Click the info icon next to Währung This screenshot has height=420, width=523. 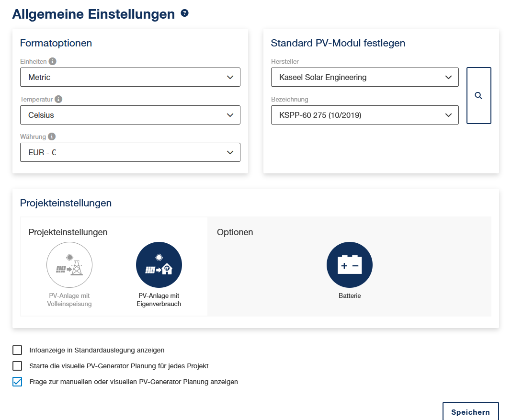pyautogui.click(x=52, y=136)
